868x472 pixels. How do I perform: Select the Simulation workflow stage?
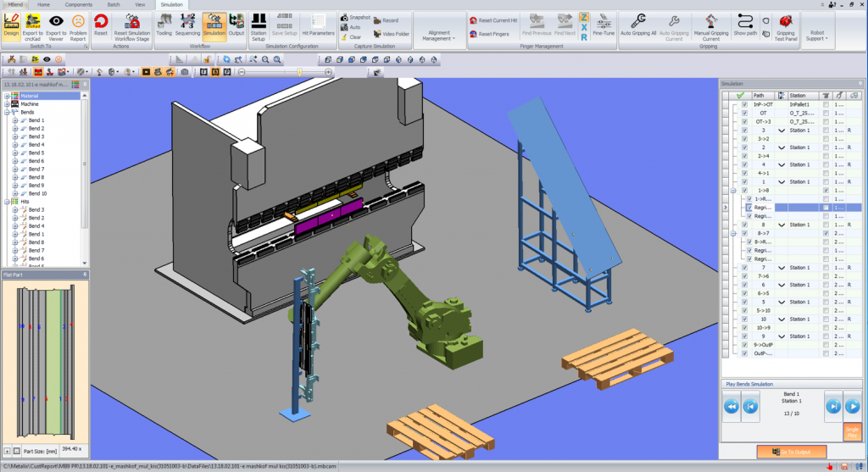(214, 26)
